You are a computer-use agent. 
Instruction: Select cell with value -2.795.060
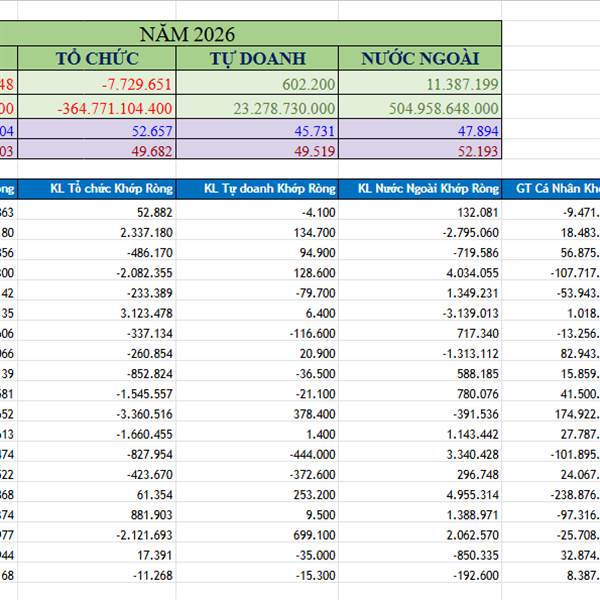click(420, 232)
